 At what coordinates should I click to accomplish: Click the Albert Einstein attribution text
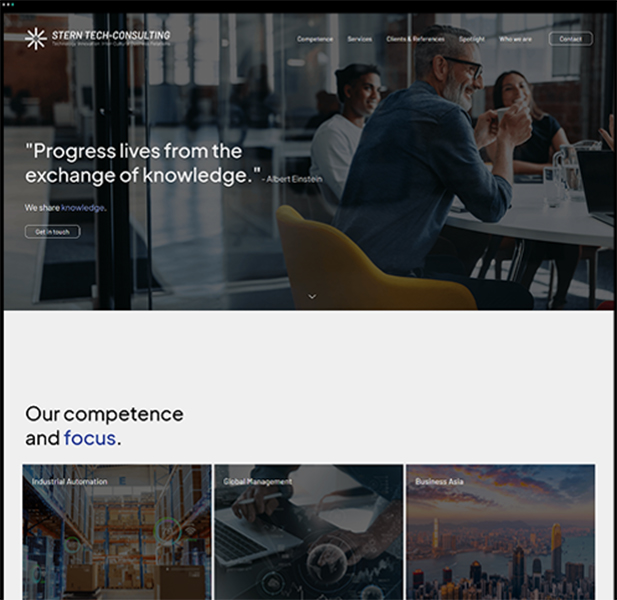pos(292,179)
